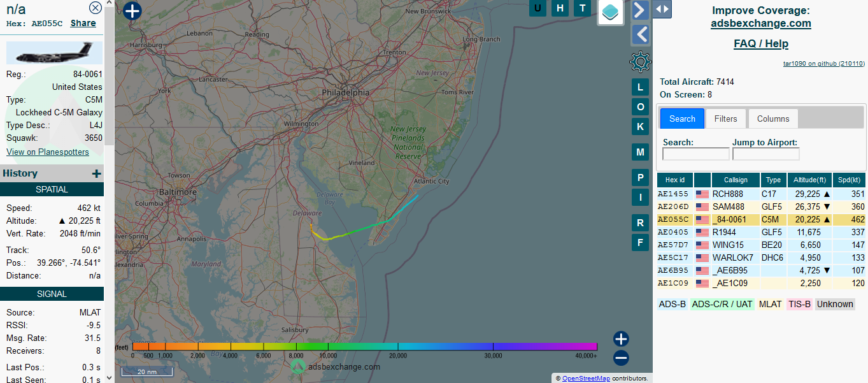Toggle the K map button
Screen dimensions: 868x383
point(640,126)
